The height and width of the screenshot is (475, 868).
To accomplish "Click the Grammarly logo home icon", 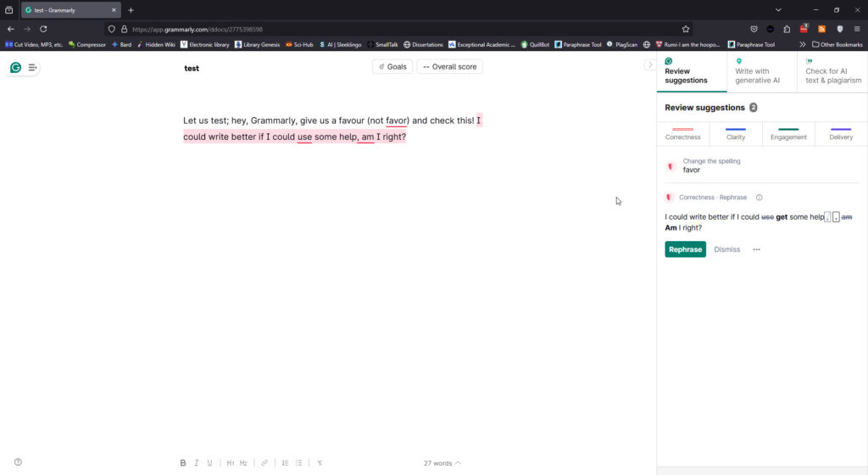I will point(15,68).
